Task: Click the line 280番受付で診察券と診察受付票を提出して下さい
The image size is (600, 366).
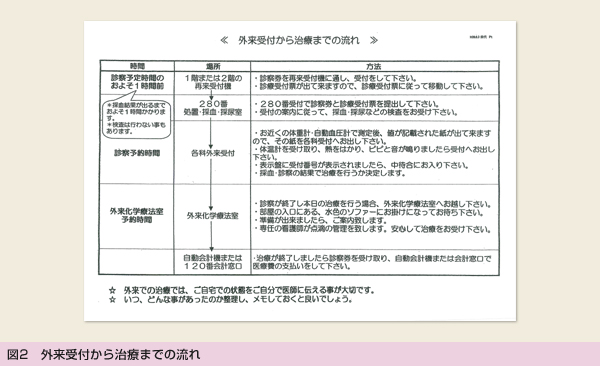Action: point(346,104)
